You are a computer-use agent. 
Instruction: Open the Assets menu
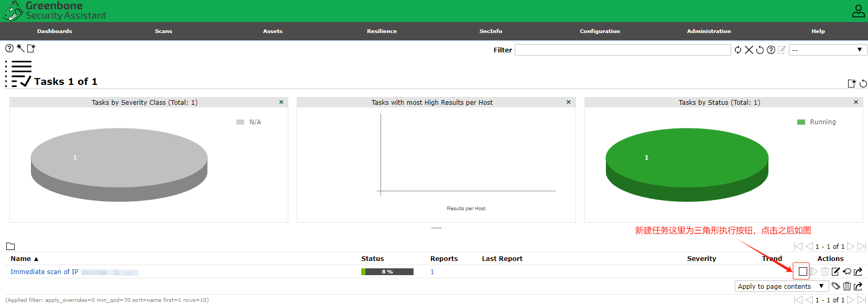point(273,31)
